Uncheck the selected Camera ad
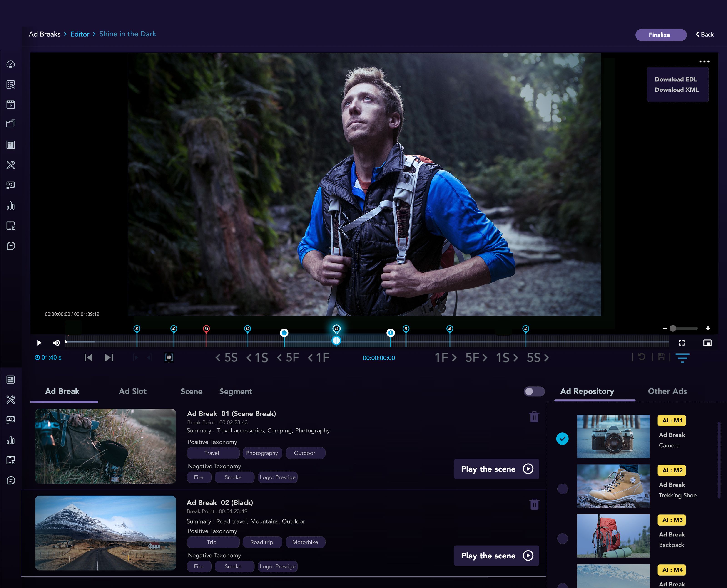Image resolution: width=727 pixels, height=588 pixels. tap(562, 439)
